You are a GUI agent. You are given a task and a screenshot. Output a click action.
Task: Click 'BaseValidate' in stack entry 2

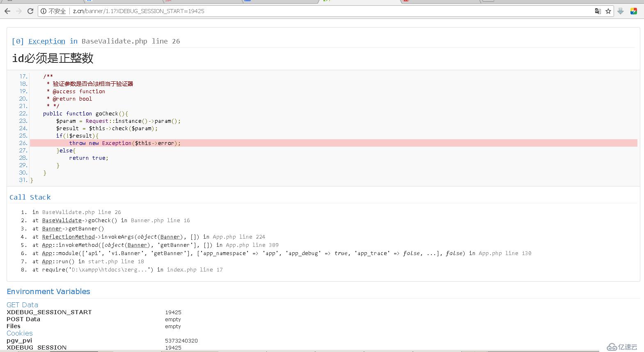62,221
